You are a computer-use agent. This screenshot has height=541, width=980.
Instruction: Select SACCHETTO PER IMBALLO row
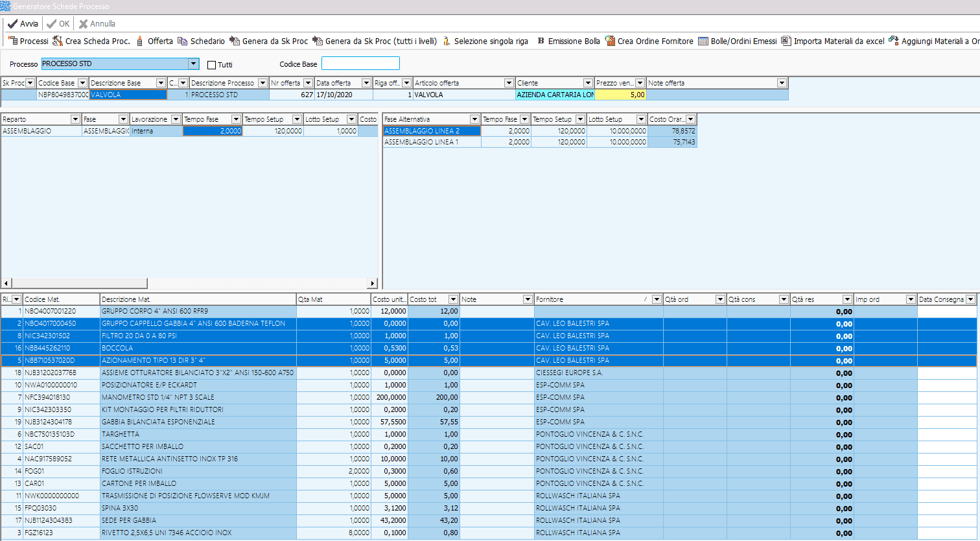489,446
